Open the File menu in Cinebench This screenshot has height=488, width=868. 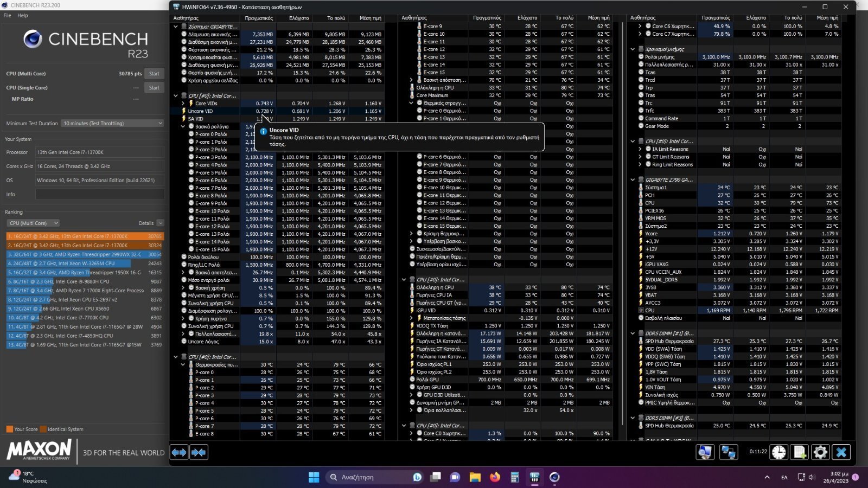tap(7, 15)
